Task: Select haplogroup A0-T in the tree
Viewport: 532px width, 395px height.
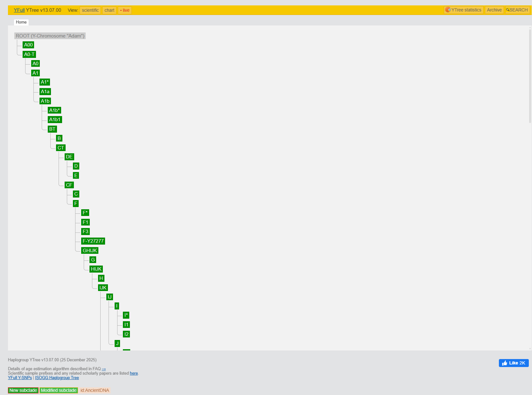Action: coord(29,54)
